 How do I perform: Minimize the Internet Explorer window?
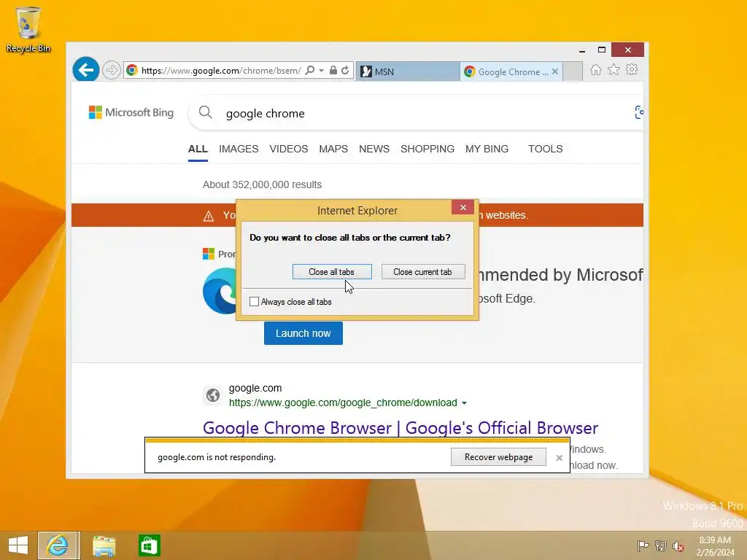(x=581, y=50)
